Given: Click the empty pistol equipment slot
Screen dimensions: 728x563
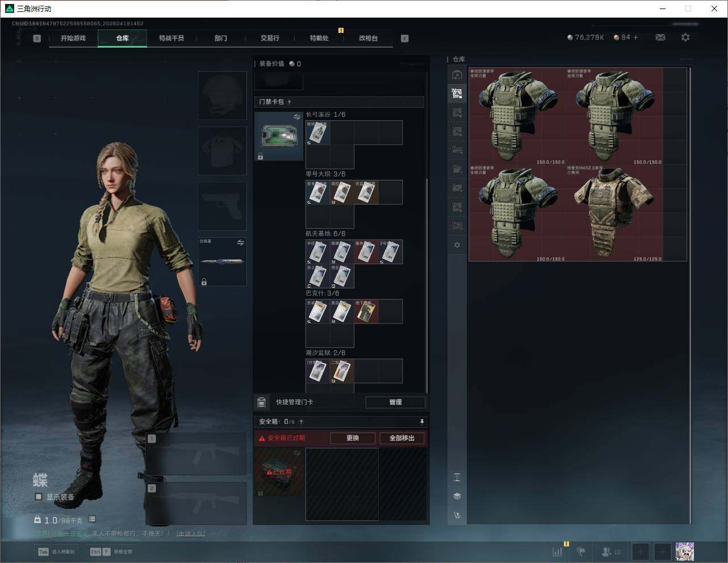Looking at the screenshot, I should [222, 207].
